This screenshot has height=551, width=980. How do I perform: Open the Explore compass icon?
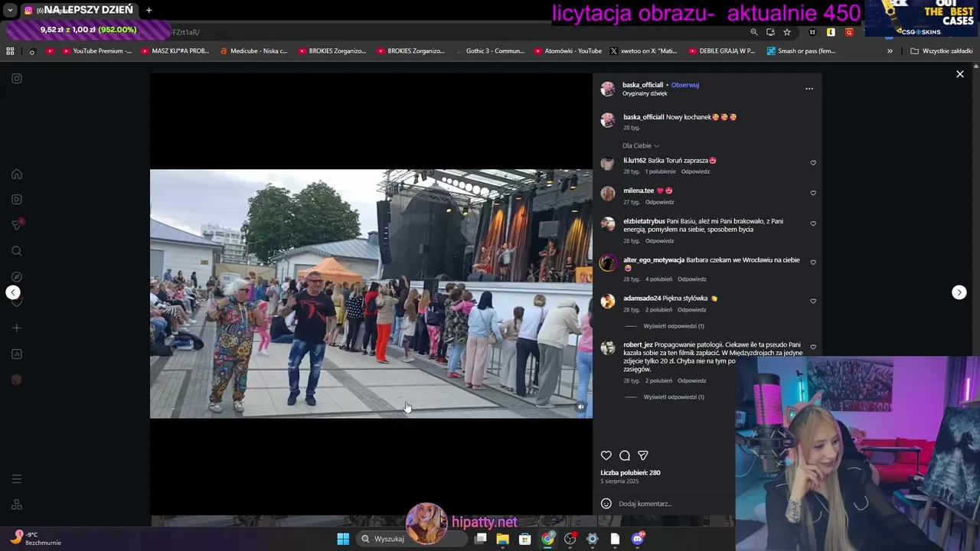pyautogui.click(x=17, y=276)
